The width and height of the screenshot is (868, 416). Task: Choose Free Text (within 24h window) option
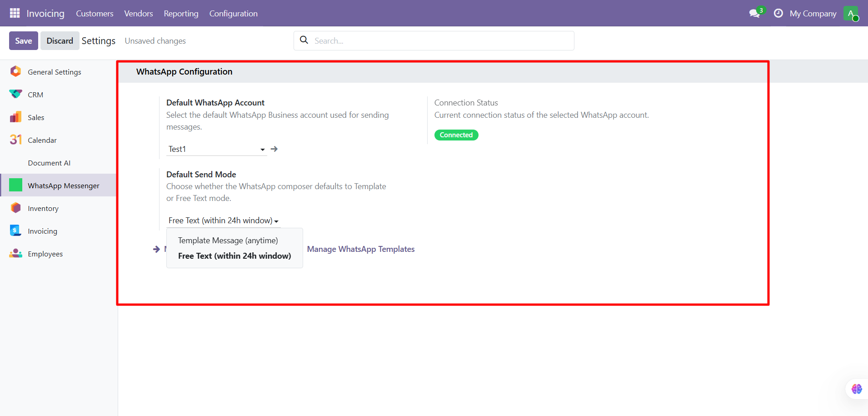point(234,256)
